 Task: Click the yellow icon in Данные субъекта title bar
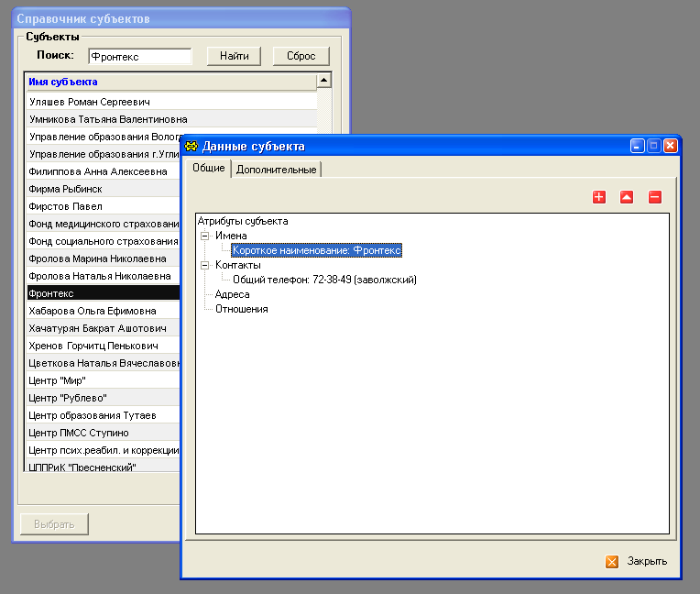click(191, 146)
